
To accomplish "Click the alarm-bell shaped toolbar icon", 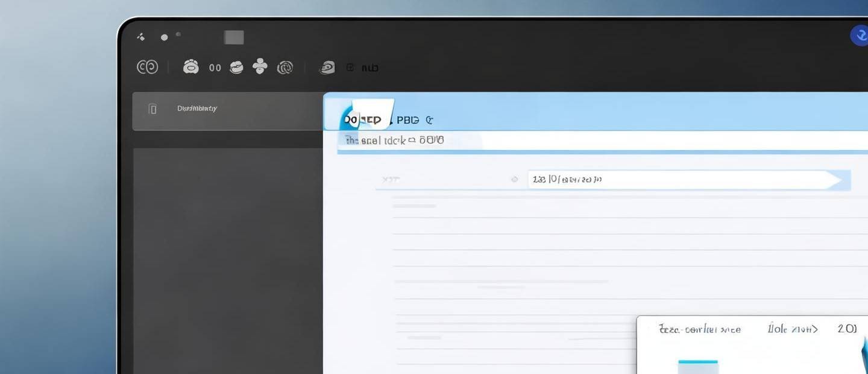I will (x=191, y=66).
